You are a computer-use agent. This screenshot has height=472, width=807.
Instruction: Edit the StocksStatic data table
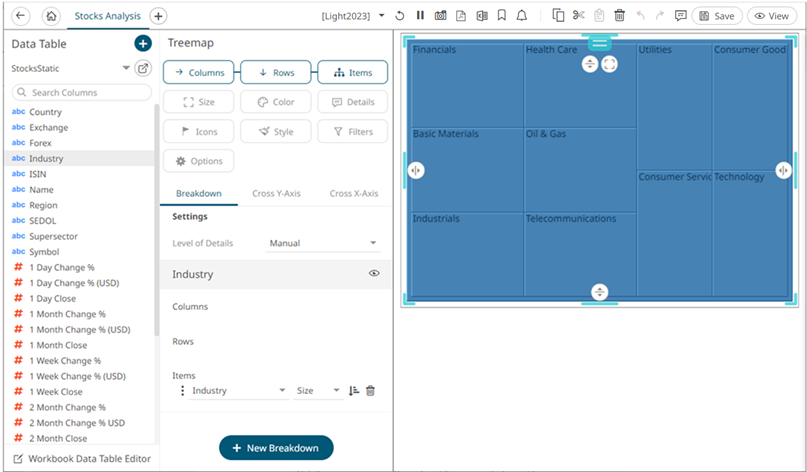[x=143, y=68]
